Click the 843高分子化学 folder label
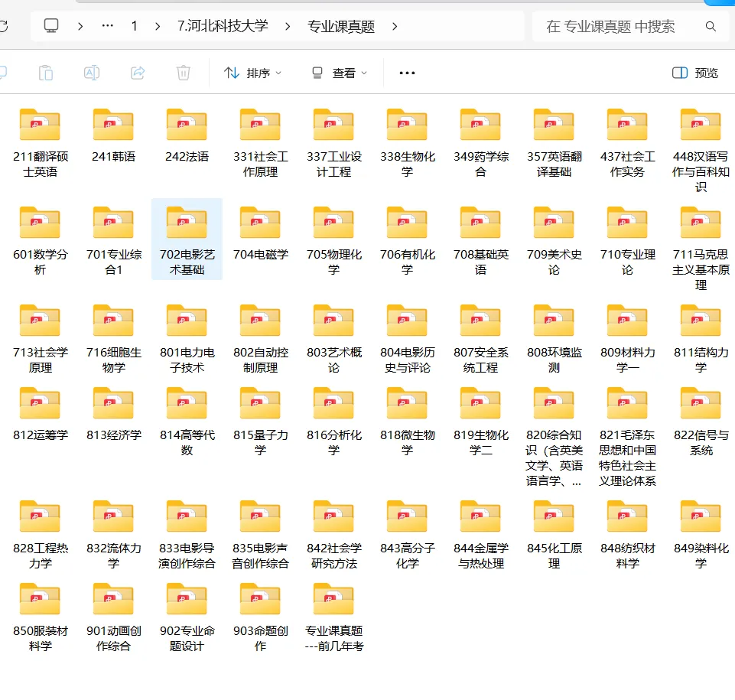The height and width of the screenshot is (700, 735). 408,556
